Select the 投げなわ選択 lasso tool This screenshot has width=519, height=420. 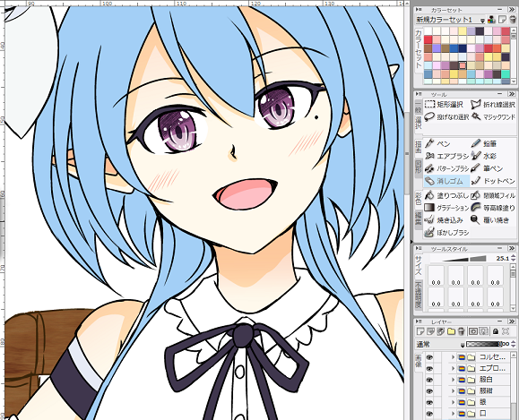446,116
